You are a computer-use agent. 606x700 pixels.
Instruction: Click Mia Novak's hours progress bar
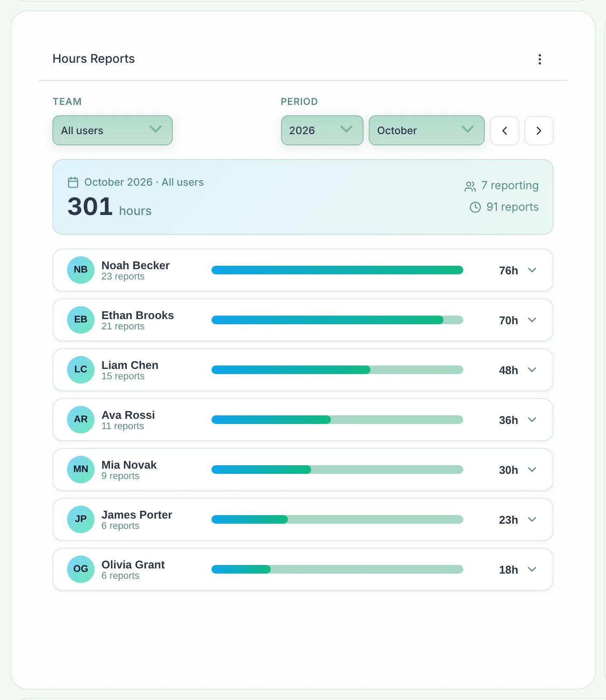(x=337, y=470)
